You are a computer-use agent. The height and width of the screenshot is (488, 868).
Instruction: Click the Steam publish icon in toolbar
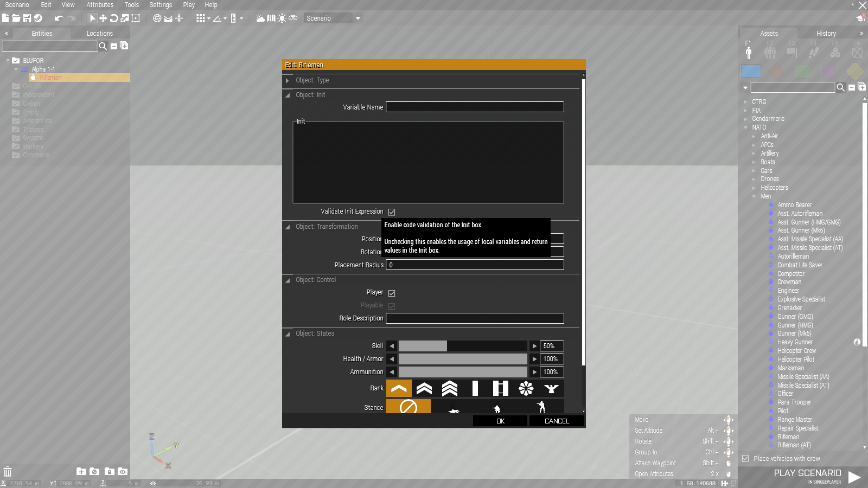coord(38,18)
